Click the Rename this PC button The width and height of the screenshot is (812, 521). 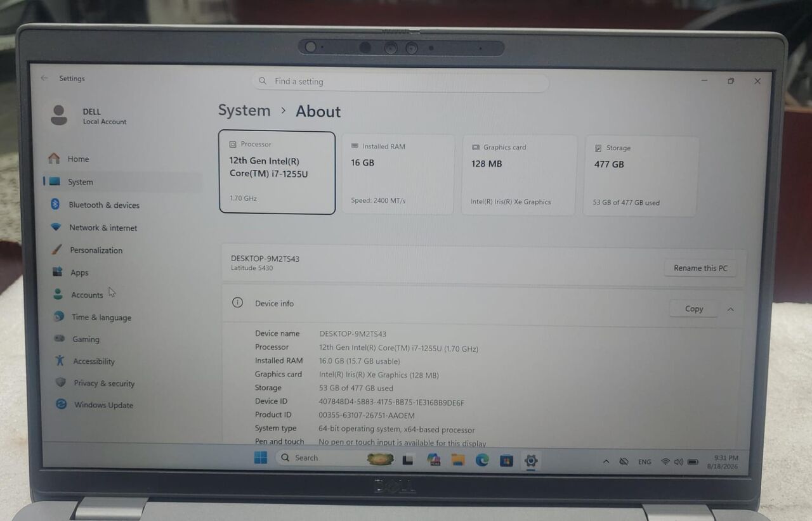[x=700, y=268]
